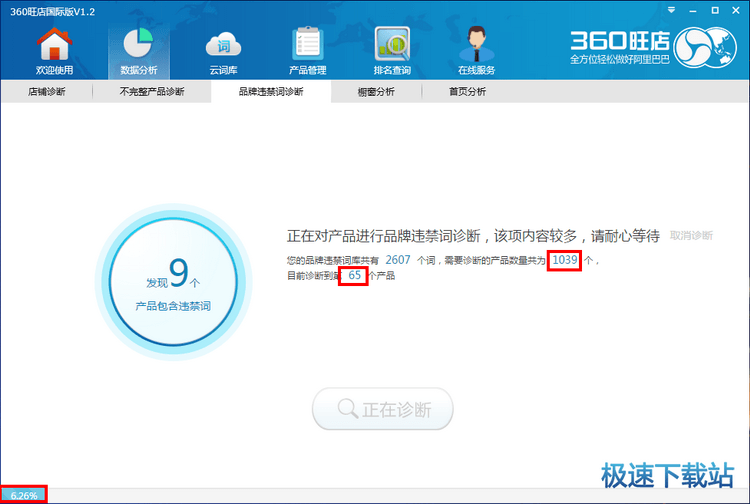Screen dimensions: 750x504
Task: Select the 品牌违禁词诊断 tab
Action: (271, 91)
